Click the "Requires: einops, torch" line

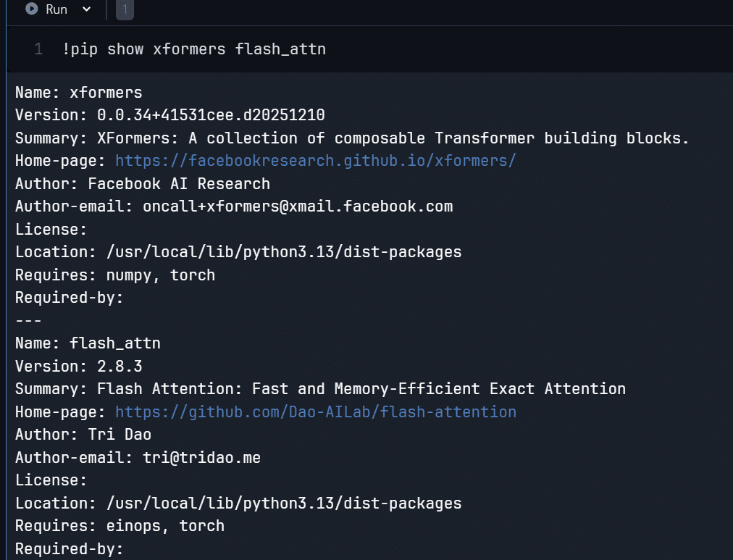pos(120,525)
